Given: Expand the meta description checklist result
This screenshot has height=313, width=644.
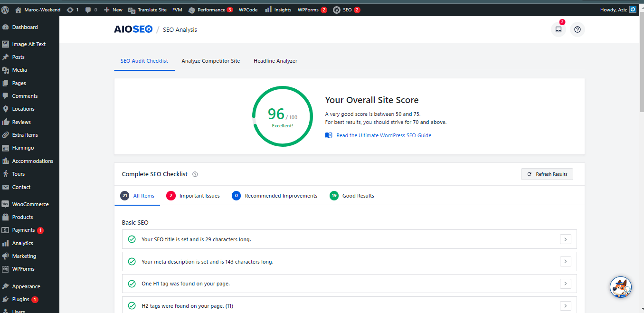Looking at the screenshot, I should coord(565,261).
